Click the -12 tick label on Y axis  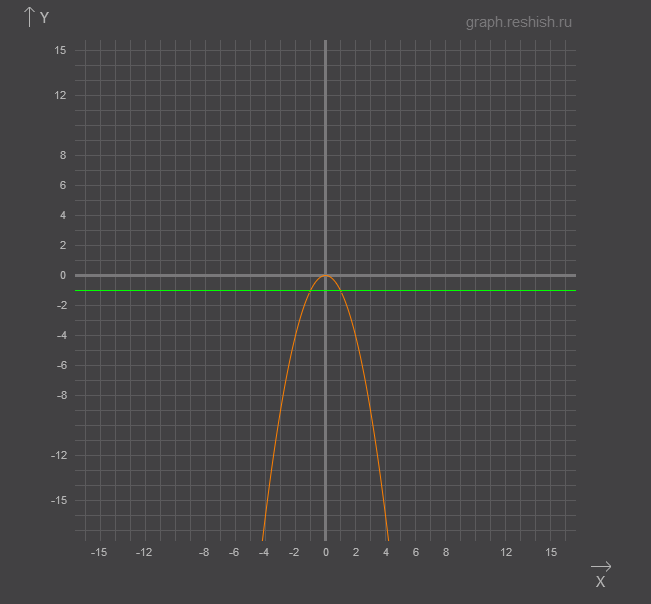click(59, 455)
